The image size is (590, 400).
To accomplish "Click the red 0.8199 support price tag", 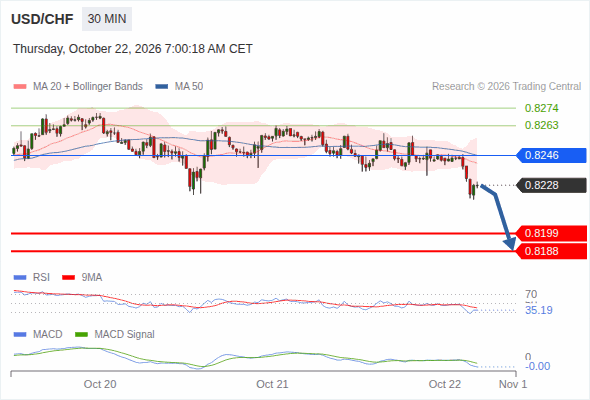I will tap(551, 233).
